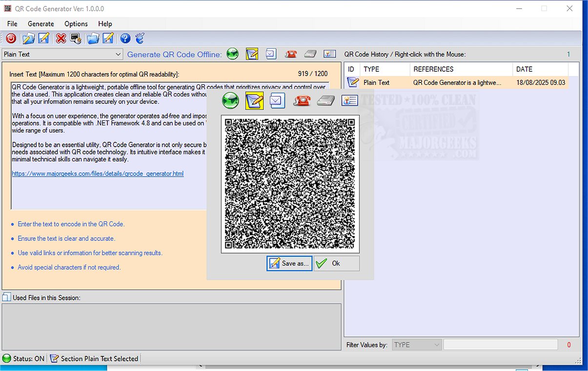Select the gray modem device icon beside Generate QR Code Offline
The image size is (588, 371).
tap(310, 54)
